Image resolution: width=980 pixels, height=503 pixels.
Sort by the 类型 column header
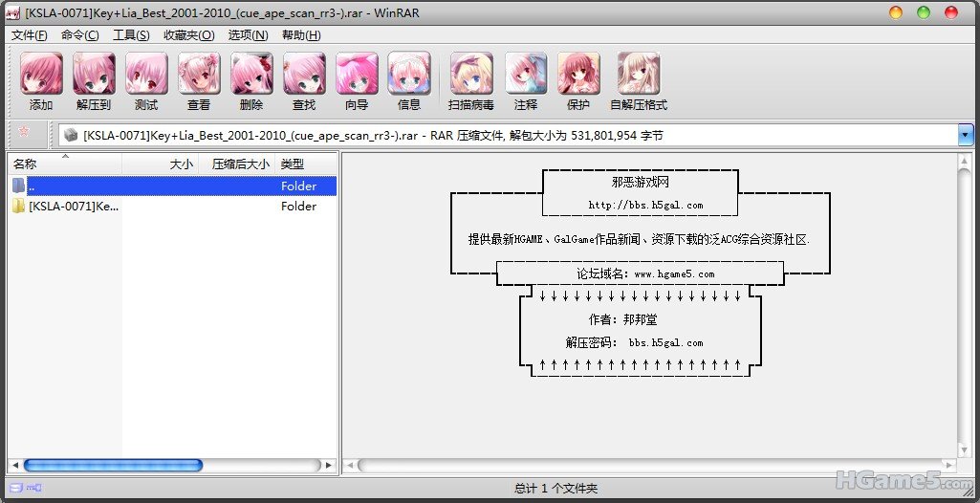pyautogui.click(x=306, y=164)
